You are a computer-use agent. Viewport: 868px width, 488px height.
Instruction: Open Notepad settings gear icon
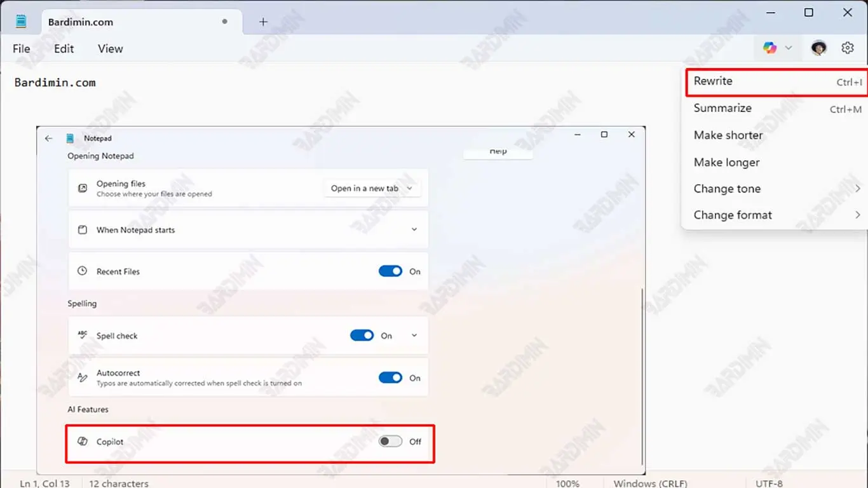point(847,48)
